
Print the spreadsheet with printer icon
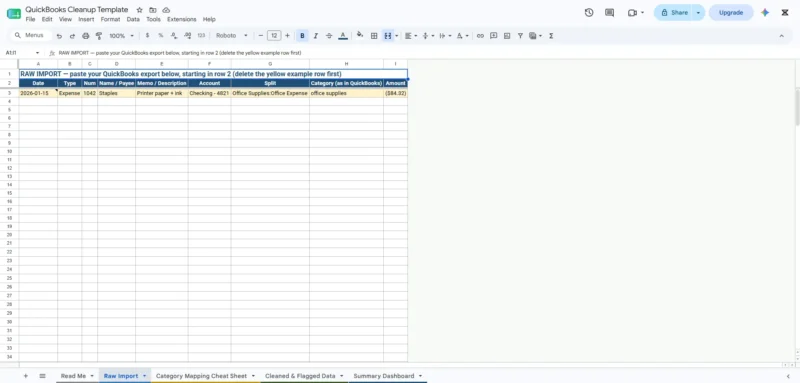pyautogui.click(x=86, y=36)
